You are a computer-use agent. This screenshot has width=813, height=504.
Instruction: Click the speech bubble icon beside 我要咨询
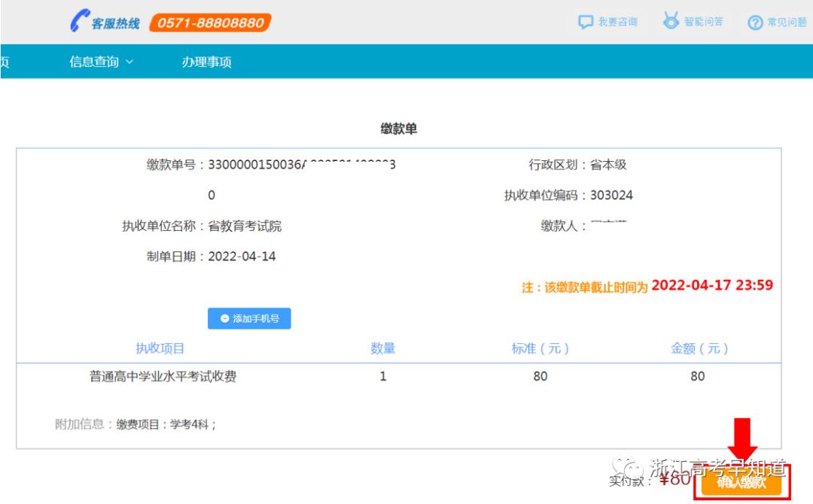click(x=587, y=22)
